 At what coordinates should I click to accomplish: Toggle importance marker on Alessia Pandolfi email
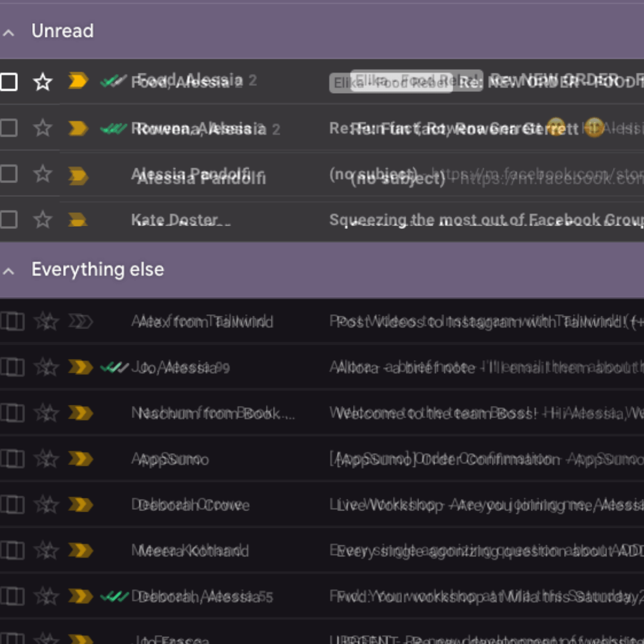(x=78, y=175)
